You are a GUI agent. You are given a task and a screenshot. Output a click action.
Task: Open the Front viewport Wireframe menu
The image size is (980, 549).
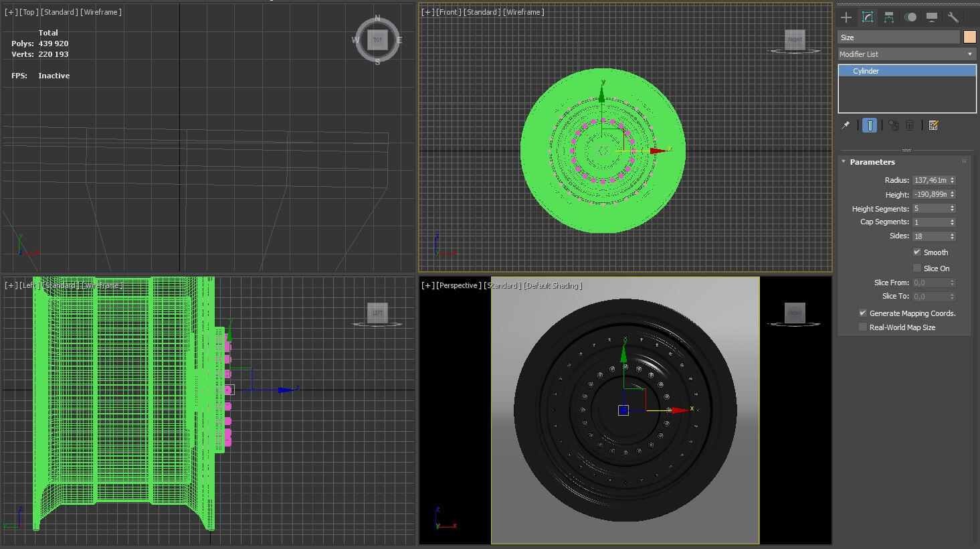[x=524, y=12]
